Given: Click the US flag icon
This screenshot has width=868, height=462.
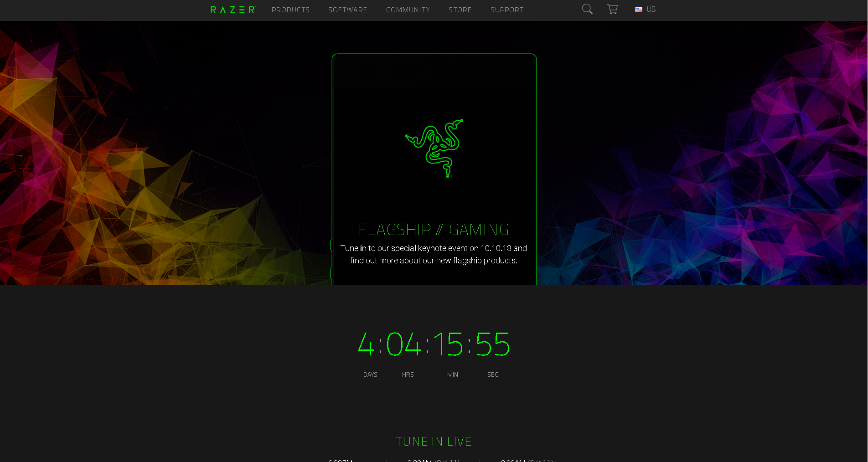Looking at the screenshot, I should click(638, 9).
